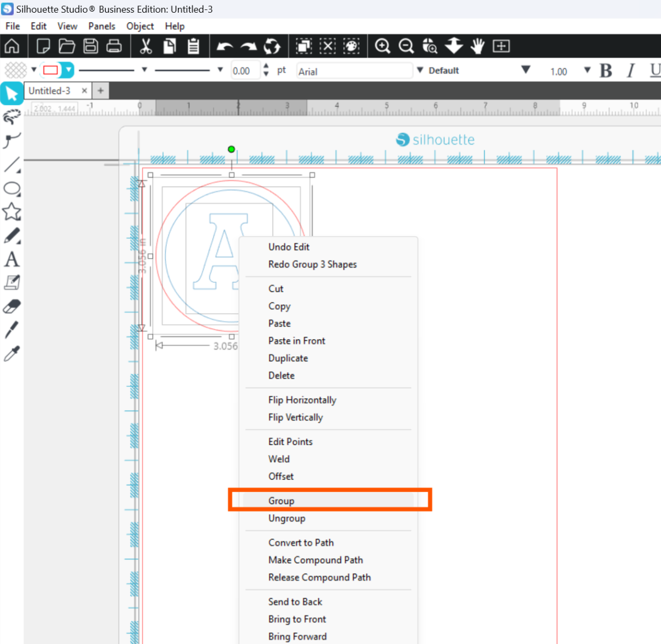
Task: Zoom in with the magnifier plus icon
Action: (382, 46)
